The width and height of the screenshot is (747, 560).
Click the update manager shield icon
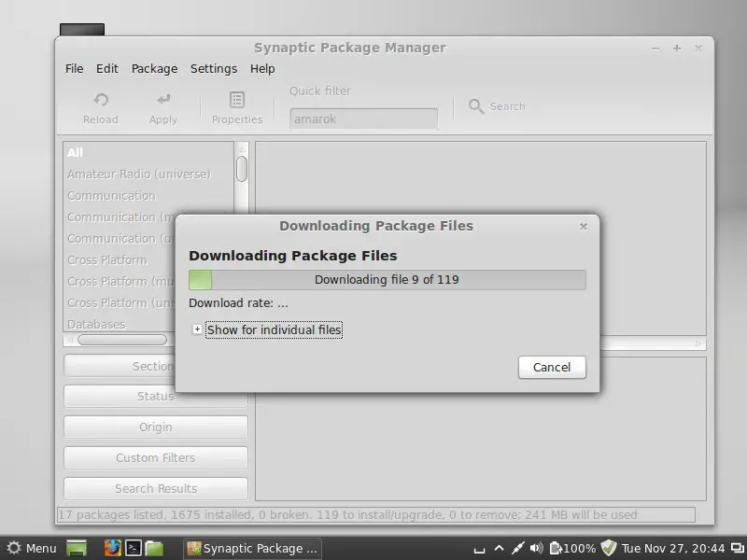tap(609, 548)
